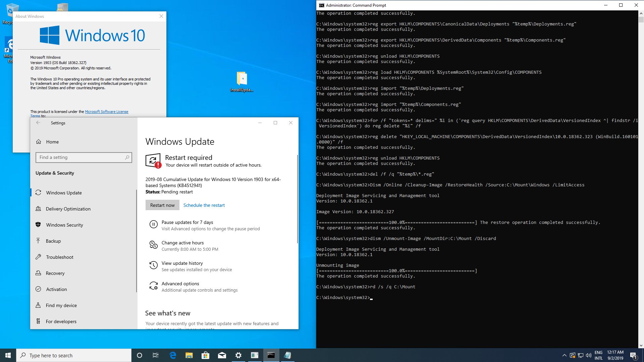Minimize the Settings window
The width and height of the screenshot is (644, 362).
pos(260,123)
